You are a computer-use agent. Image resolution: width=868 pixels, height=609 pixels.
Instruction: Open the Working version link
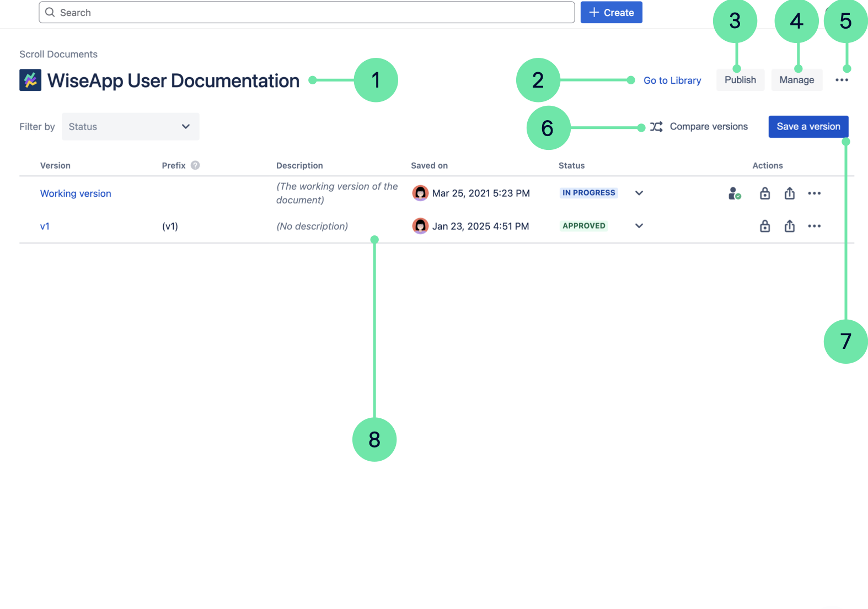pos(76,193)
